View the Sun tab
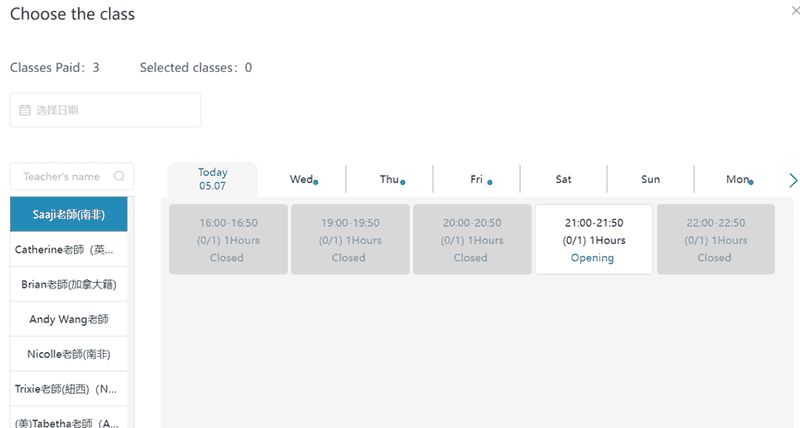Image resolution: width=800 pixels, height=428 pixels. 650,179
